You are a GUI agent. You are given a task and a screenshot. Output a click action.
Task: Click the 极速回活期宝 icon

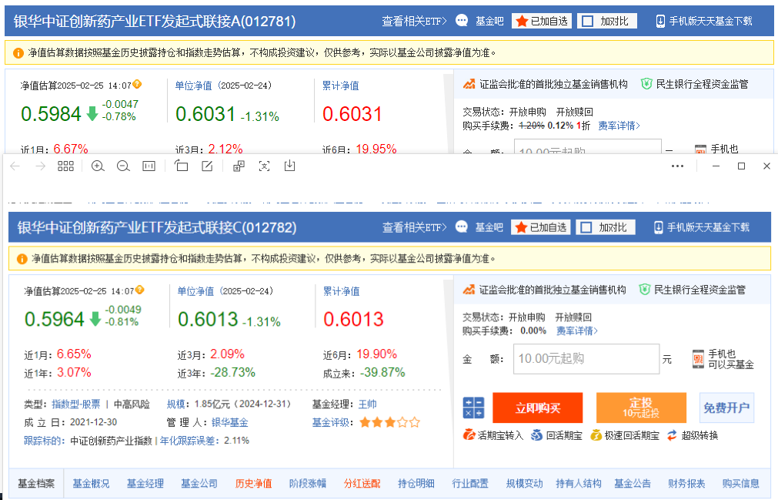pyautogui.click(x=596, y=435)
